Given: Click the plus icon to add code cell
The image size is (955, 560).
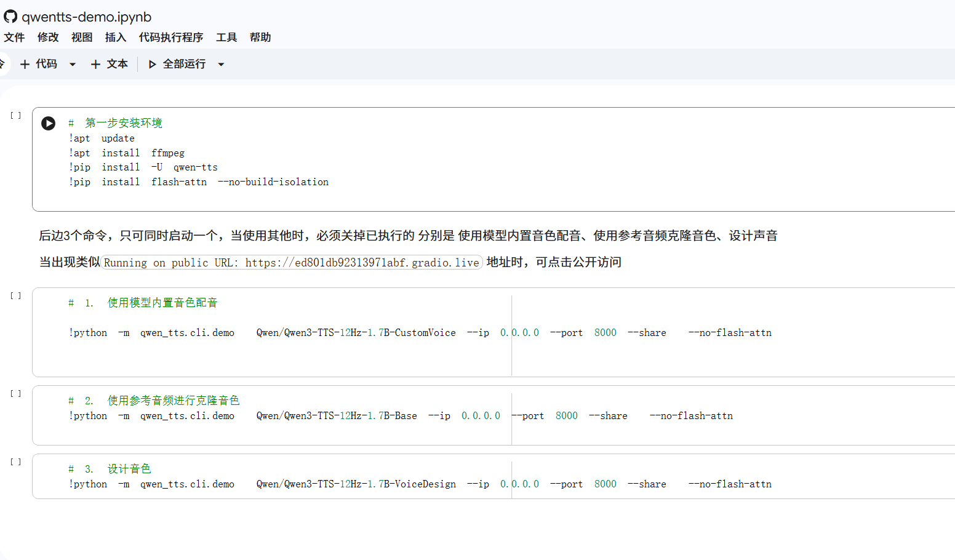Looking at the screenshot, I should point(25,64).
